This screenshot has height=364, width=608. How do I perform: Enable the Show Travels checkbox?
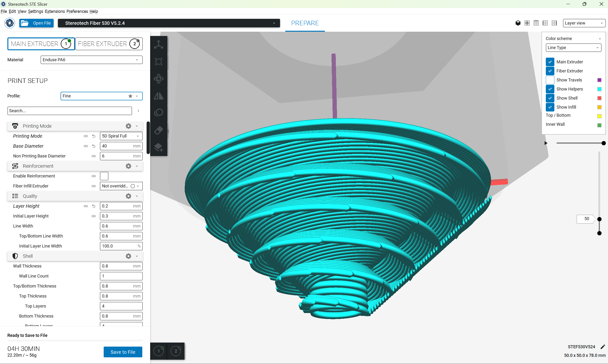(550, 80)
